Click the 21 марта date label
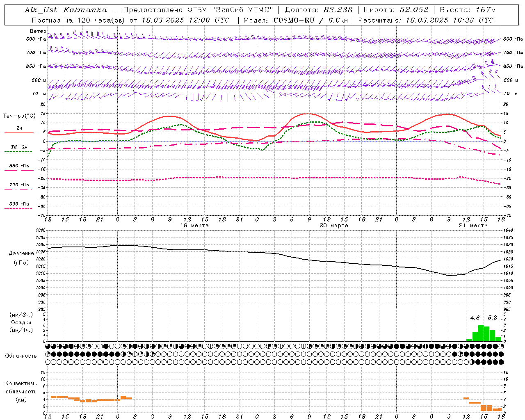This screenshot has width=525, height=420. click(473, 226)
